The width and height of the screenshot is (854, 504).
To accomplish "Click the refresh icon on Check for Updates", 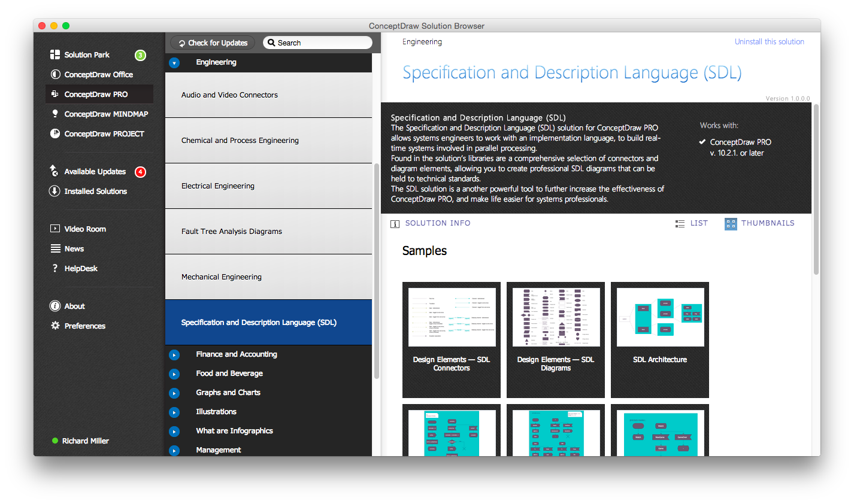I will click(182, 43).
